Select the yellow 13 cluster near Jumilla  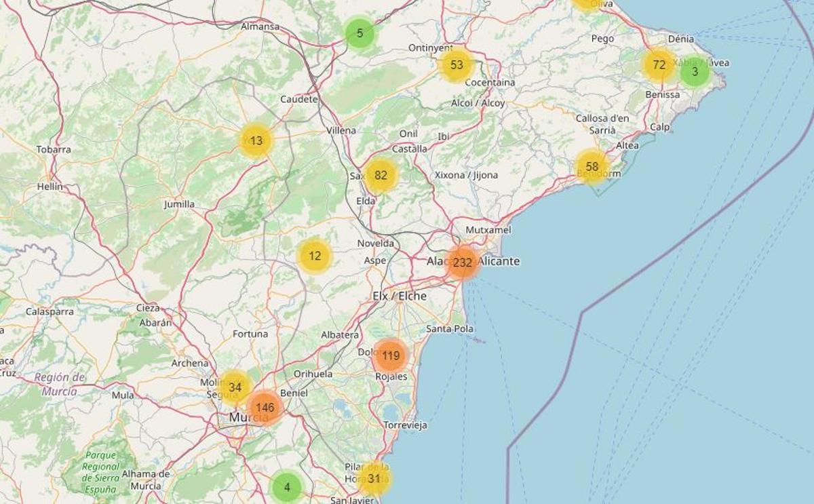[256, 141]
